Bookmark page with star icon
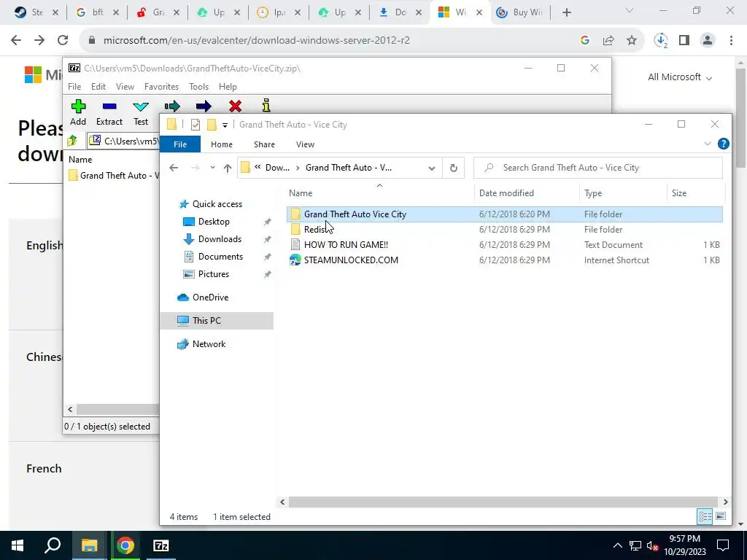Viewport: 747px width, 560px height. point(632,41)
